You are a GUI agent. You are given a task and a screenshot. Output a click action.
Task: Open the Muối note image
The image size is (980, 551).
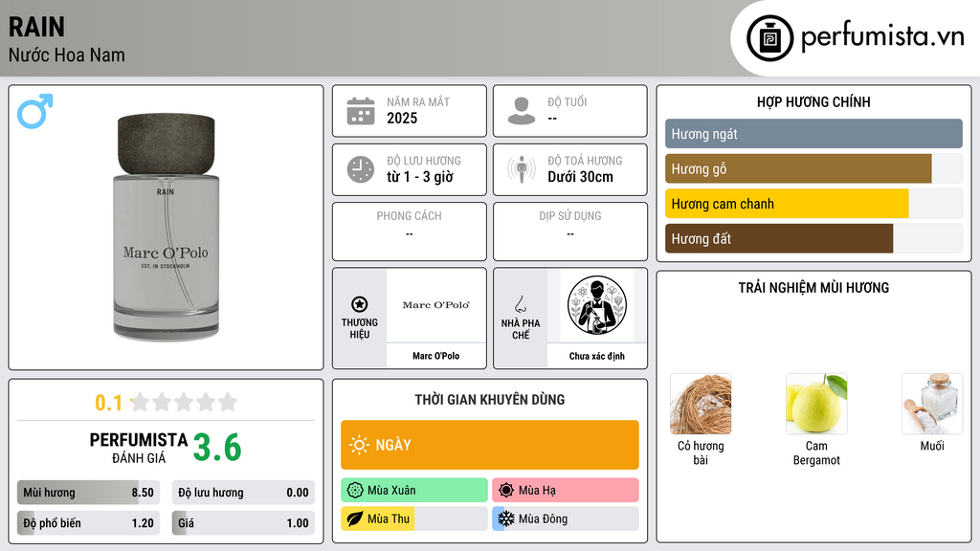[x=932, y=405]
